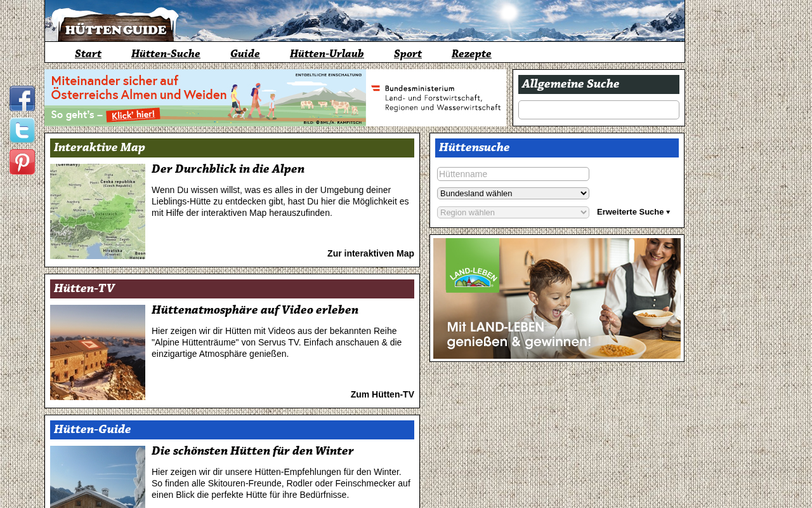Click the Allgemeine Suche panel header
Screen dimensions: 812x508
click(x=599, y=84)
